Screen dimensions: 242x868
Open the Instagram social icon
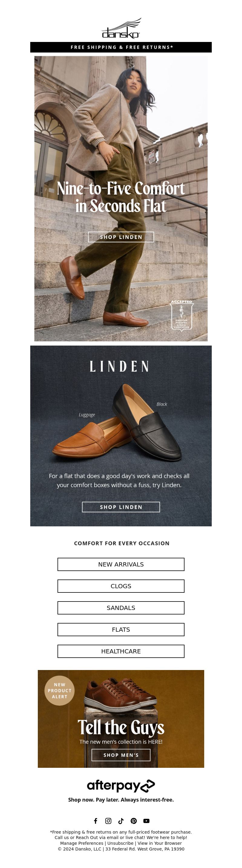point(108,821)
